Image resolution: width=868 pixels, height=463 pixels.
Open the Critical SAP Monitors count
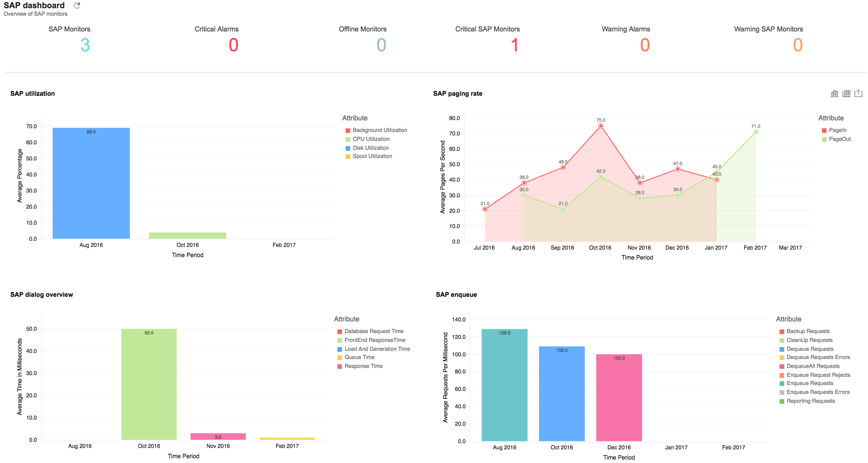pos(514,45)
